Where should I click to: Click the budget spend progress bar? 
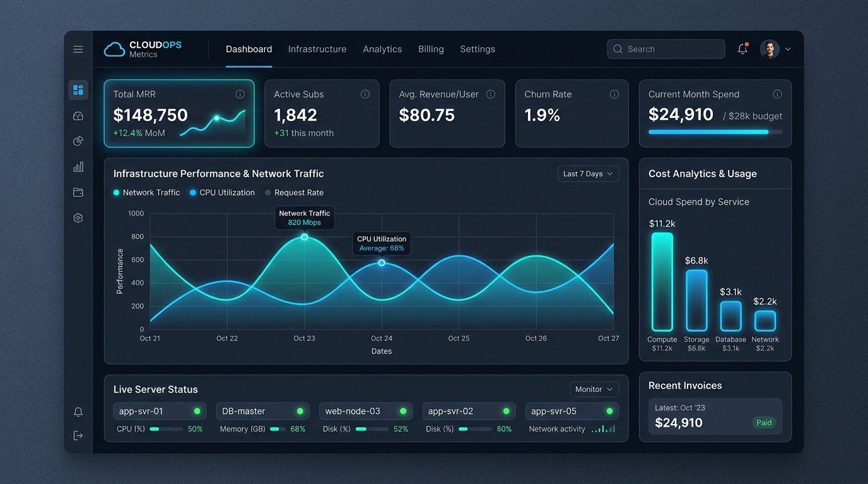(715, 132)
